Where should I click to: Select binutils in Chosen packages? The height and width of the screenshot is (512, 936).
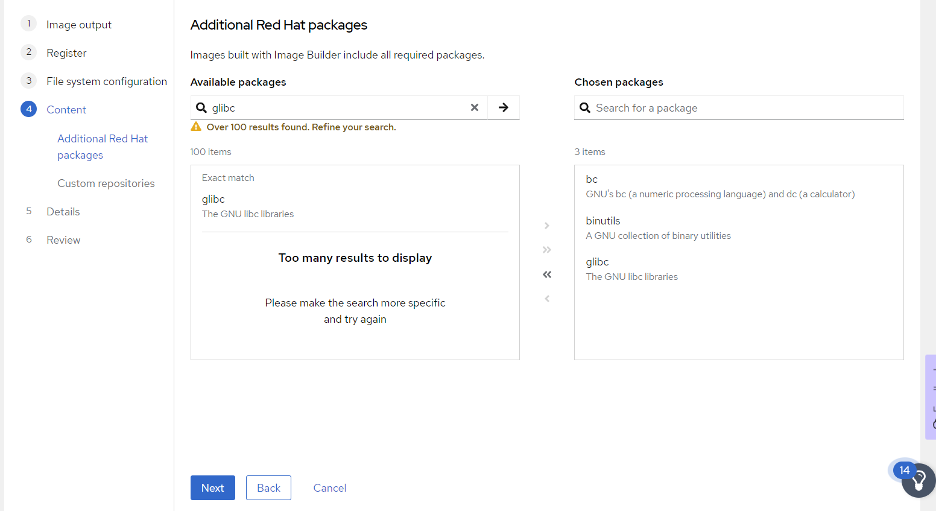[738, 227]
